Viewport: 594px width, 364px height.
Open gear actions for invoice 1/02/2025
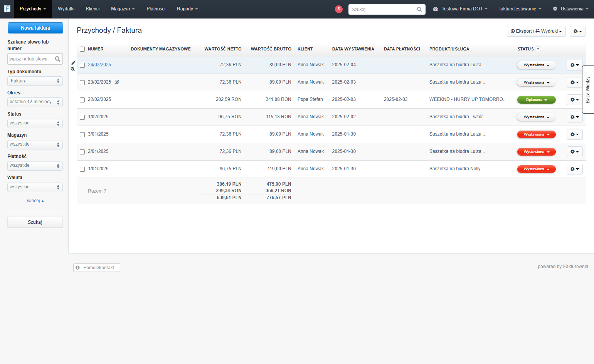click(575, 117)
